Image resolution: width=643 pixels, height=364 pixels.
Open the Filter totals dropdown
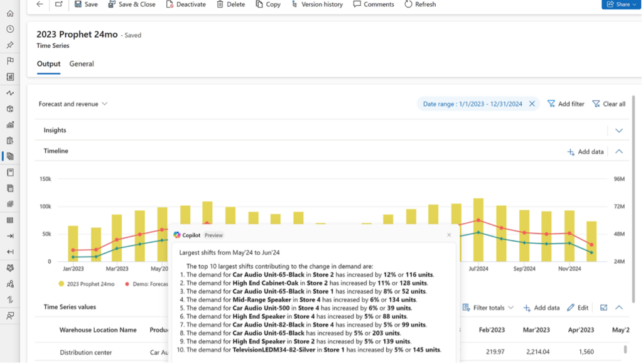(x=489, y=308)
